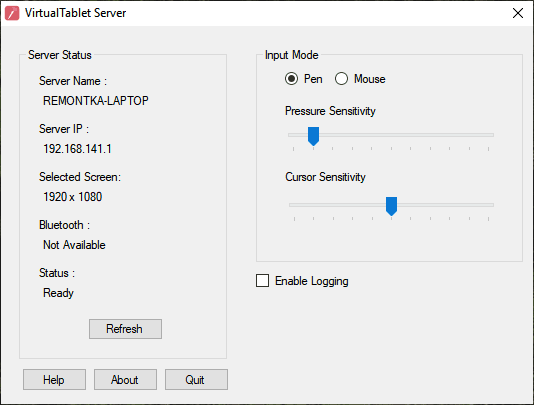The image size is (534, 405).
Task: Click the IP address 192.168.141.1
Action: [77, 149]
